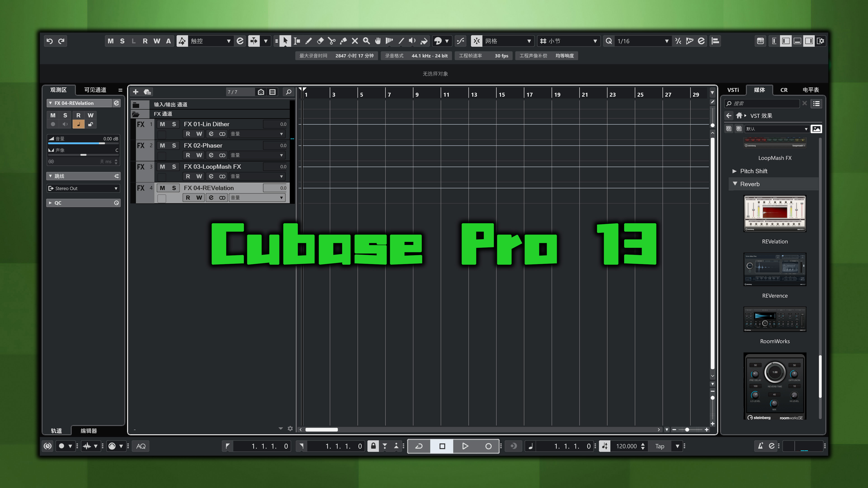
Task: Click the Undo arrow icon
Action: [x=50, y=41]
